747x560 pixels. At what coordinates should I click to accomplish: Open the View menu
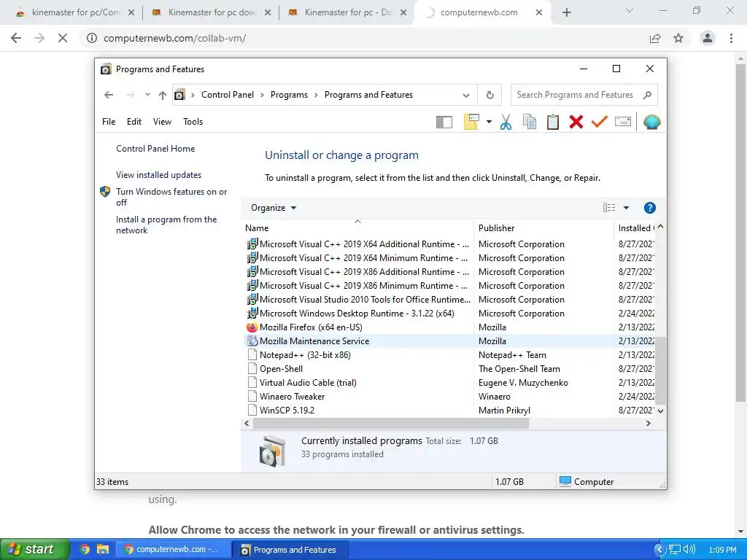pyautogui.click(x=162, y=122)
